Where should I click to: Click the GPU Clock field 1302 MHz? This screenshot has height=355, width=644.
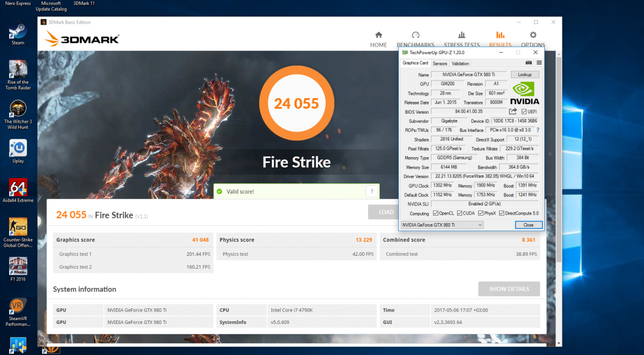coord(442,186)
